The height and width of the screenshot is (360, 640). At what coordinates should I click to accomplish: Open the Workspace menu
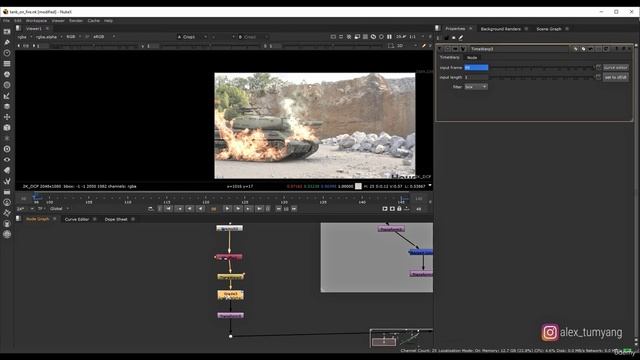(36, 20)
